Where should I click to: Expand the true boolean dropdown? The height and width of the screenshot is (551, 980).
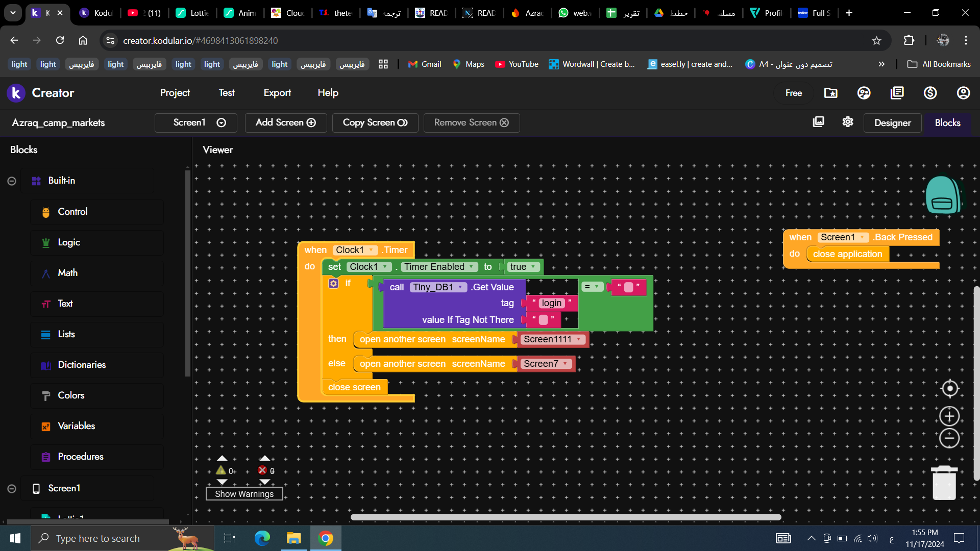[x=533, y=267]
